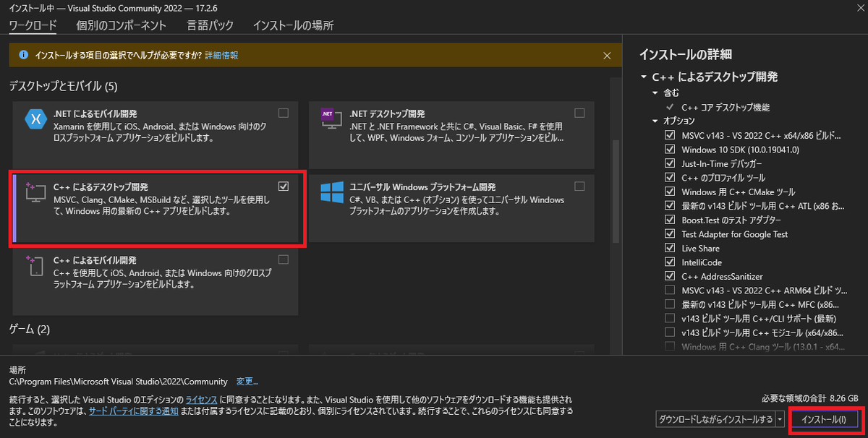Open the ダウンロードしながらインストールする dropdown
The image size is (868, 438).
point(780,418)
